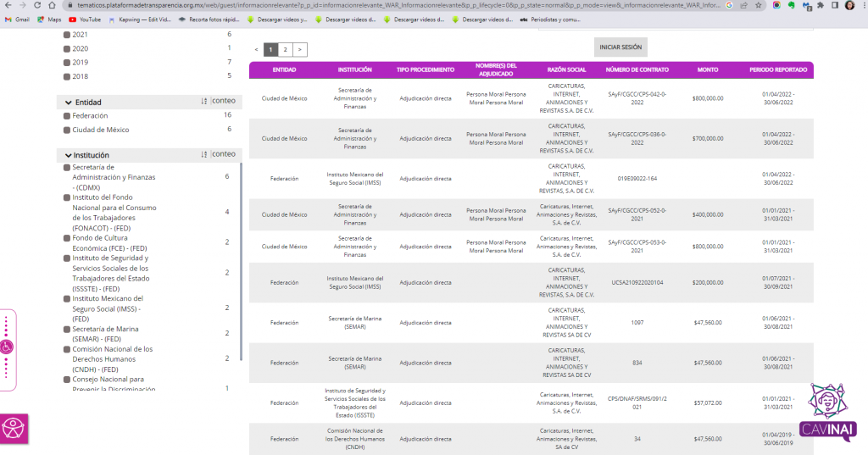
Task: Go to results page 2
Action: 285,50
